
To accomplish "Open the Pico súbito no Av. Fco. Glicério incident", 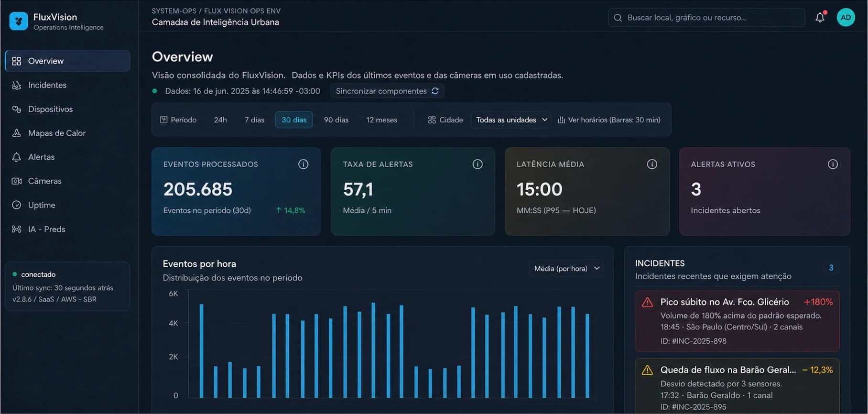I will (x=737, y=321).
